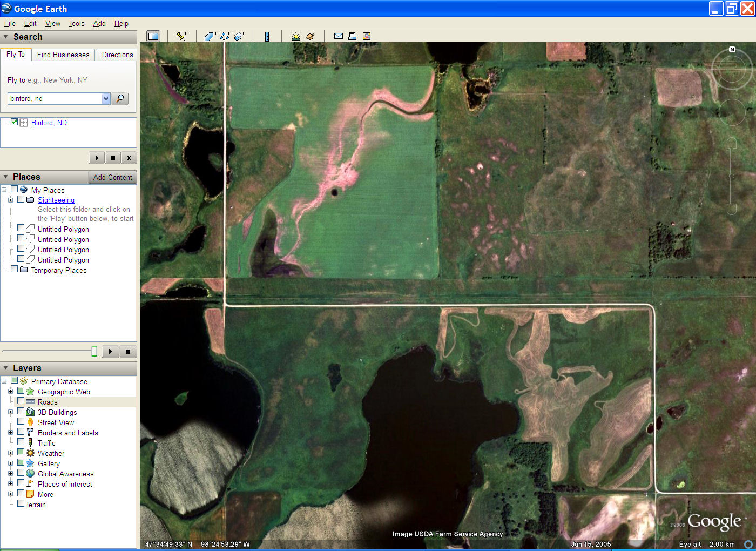756x551 pixels.
Task: Enable the Roads layer checkbox
Action: (21, 401)
